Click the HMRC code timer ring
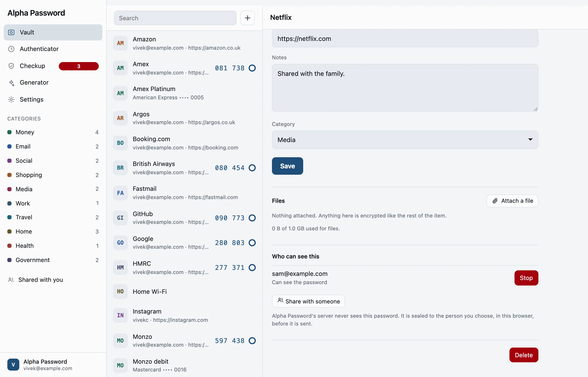This screenshot has height=377, width=588. 252,268
